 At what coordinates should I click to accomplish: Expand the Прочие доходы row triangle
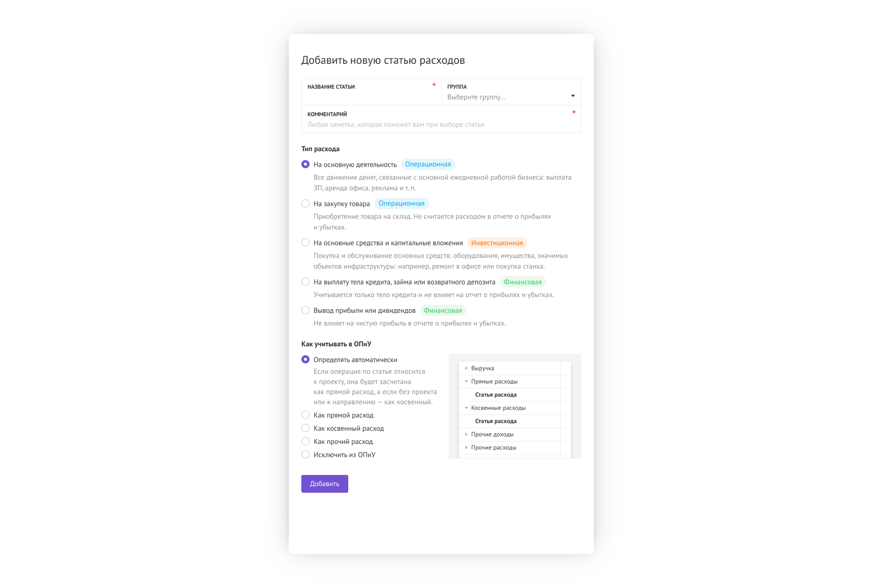tap(466, 434)
